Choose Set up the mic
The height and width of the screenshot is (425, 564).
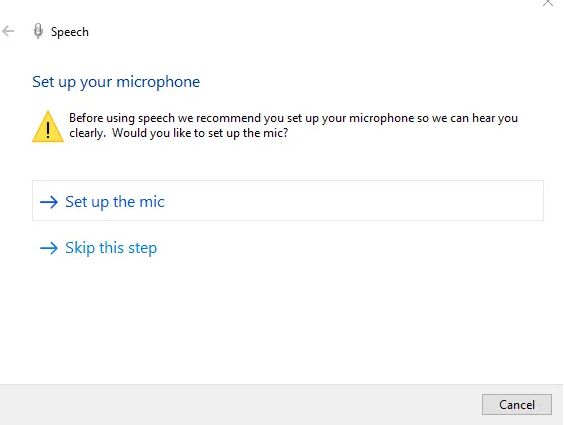(288, 201)
